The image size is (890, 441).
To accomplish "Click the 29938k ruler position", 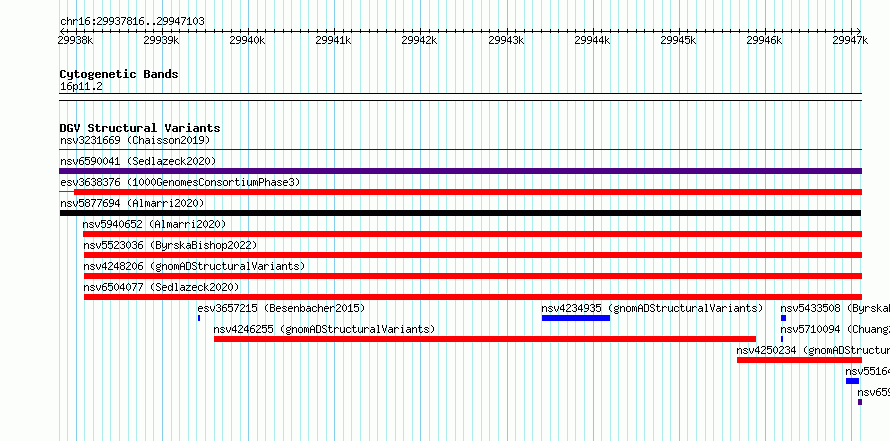I will pos(75,40).
